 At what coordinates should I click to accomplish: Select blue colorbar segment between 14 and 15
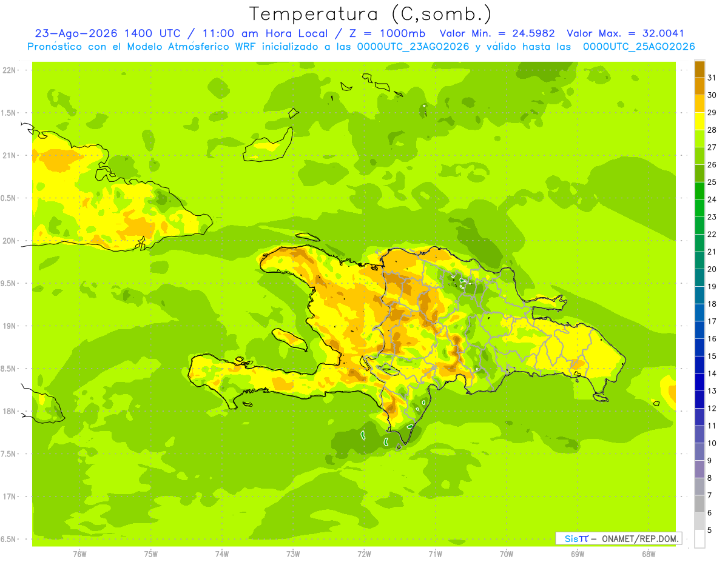click(x=699, y=365)
